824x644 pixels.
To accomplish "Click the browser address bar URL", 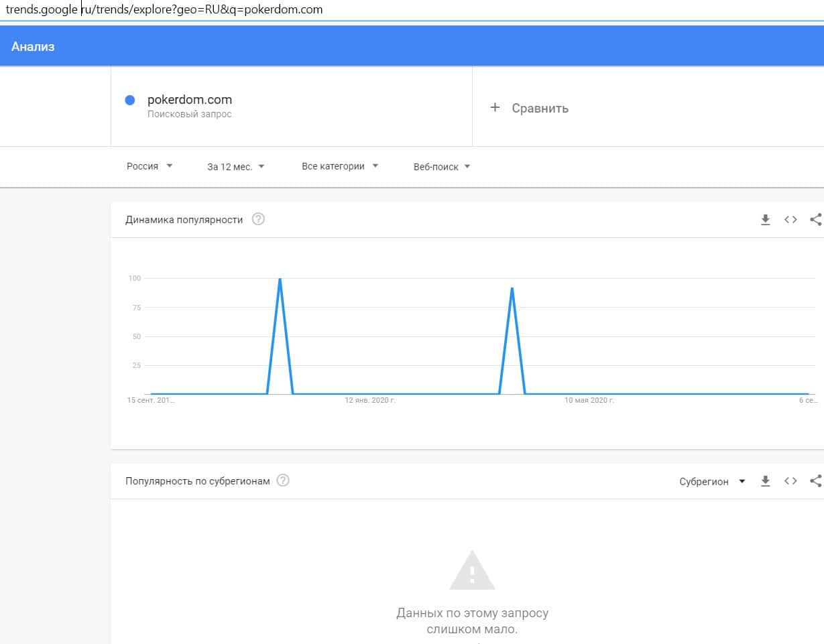I will pyautogui.click(x=164, y=9).
